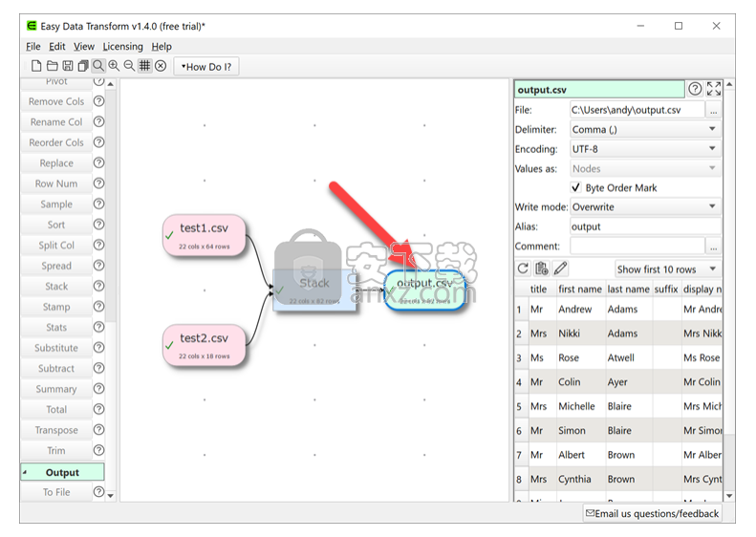Click the Remove Cols transform button
756x537 pixels.
56,101
